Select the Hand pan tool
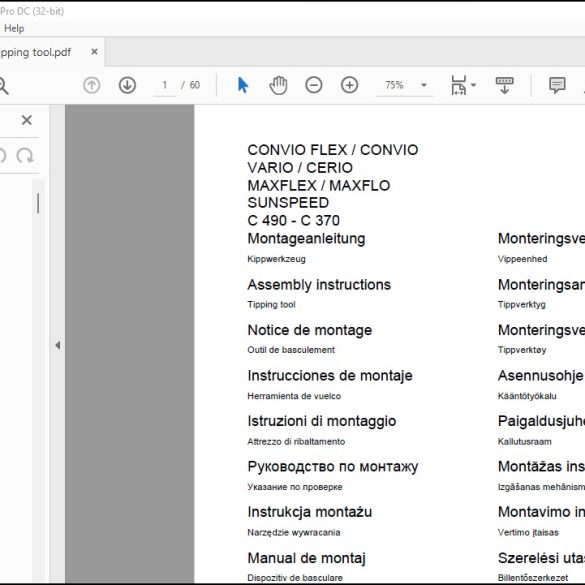This screenshot has width=585, height=585. click(278, 85)
